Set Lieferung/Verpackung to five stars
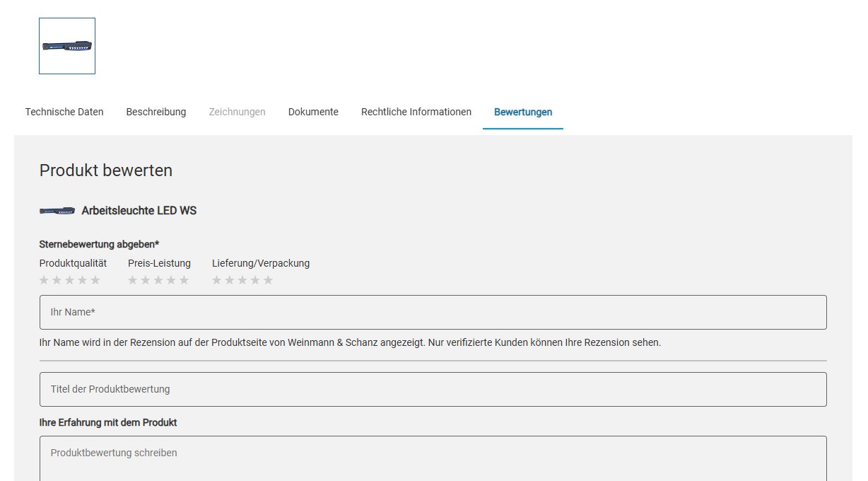Screen dimensions: 868x481 [x=268, y=280]
